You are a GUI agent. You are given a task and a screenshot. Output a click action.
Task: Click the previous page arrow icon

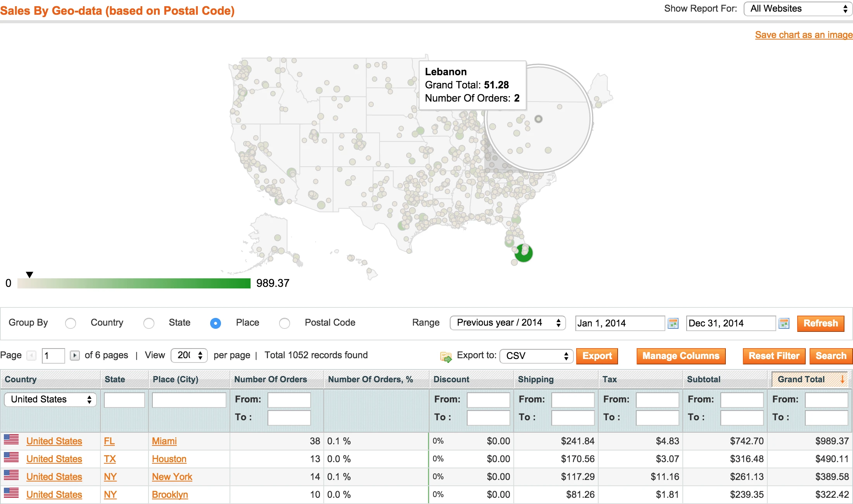32,355
